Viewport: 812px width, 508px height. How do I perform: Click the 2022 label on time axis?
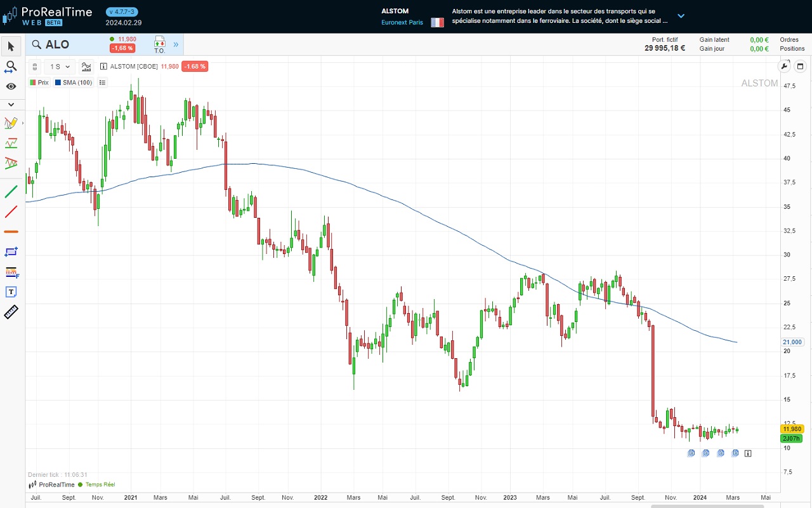pos(321,497)
